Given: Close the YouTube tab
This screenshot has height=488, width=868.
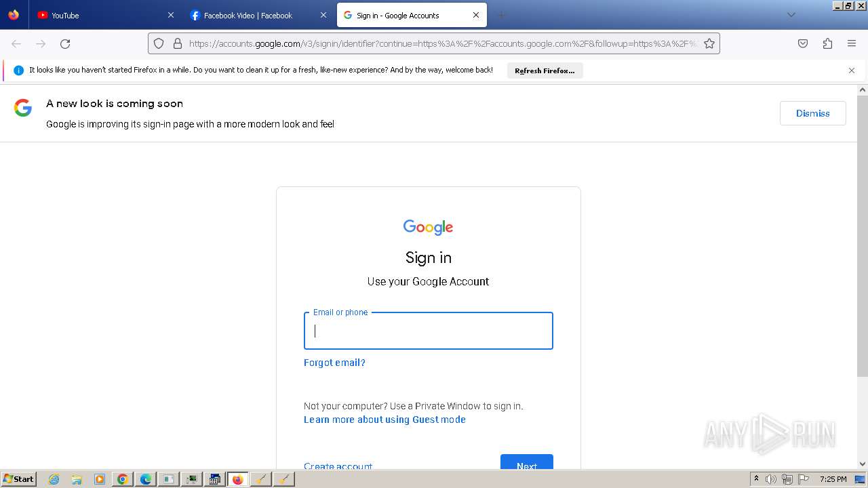Looking at the screenshot, I should (x=171, y=15).
